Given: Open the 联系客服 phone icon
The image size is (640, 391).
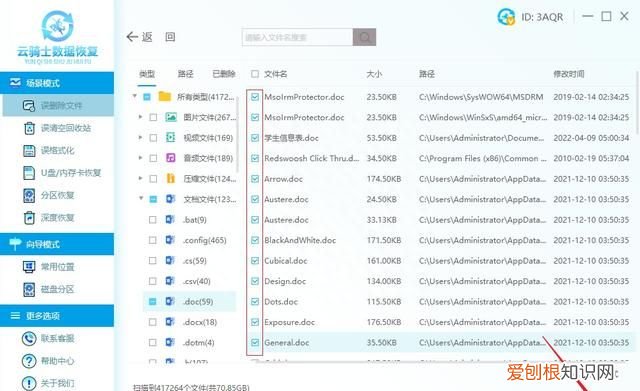Looking at the screenshot, I should tap(29, 338).
